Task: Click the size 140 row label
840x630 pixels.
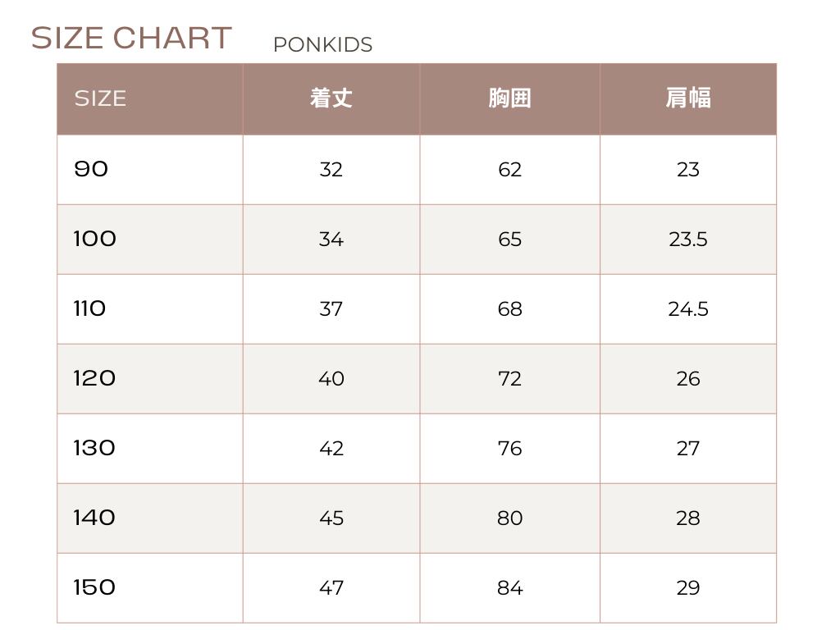Action: pyautogui.click(x=95, y=518)
